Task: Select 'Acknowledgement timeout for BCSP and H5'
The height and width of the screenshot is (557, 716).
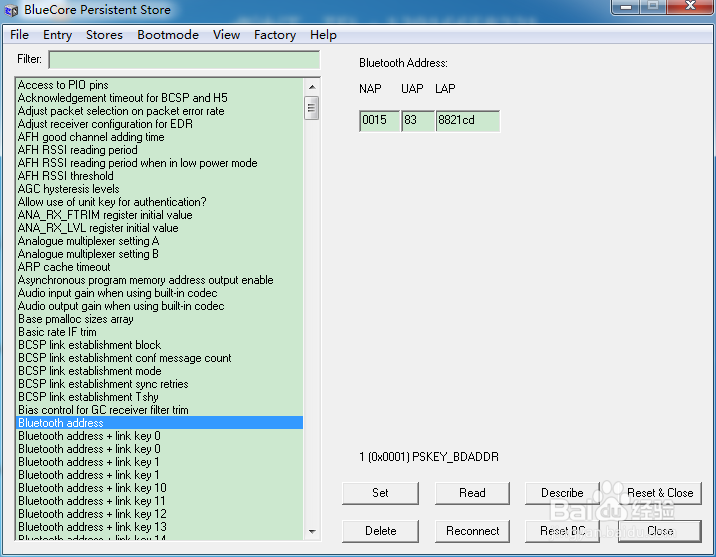Action: pyautogui.click(x=160, y=98)
